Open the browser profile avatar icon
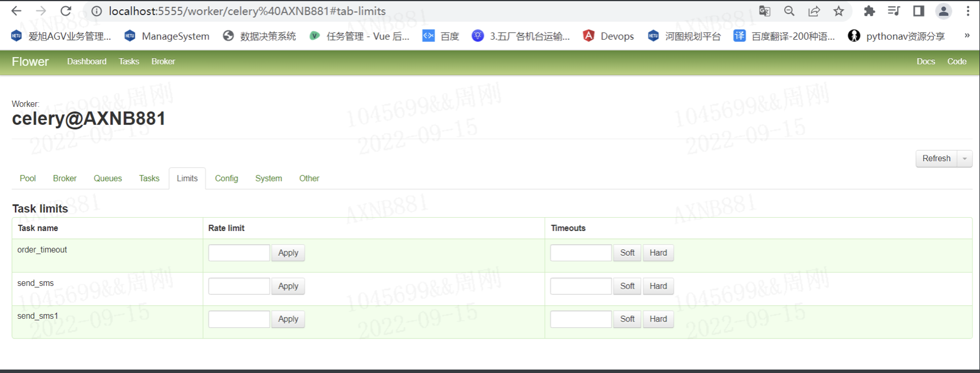This screenshot has height=373, width=980. point(943,11)
